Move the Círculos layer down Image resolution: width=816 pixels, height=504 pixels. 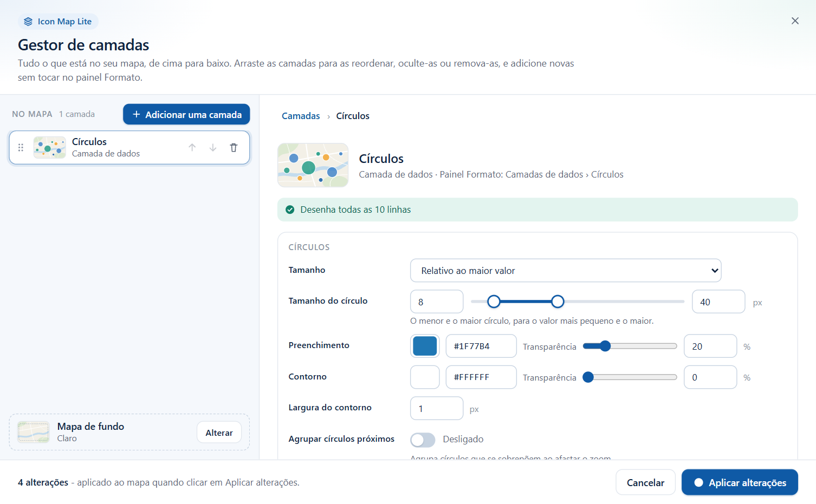(x=213, y=147)
